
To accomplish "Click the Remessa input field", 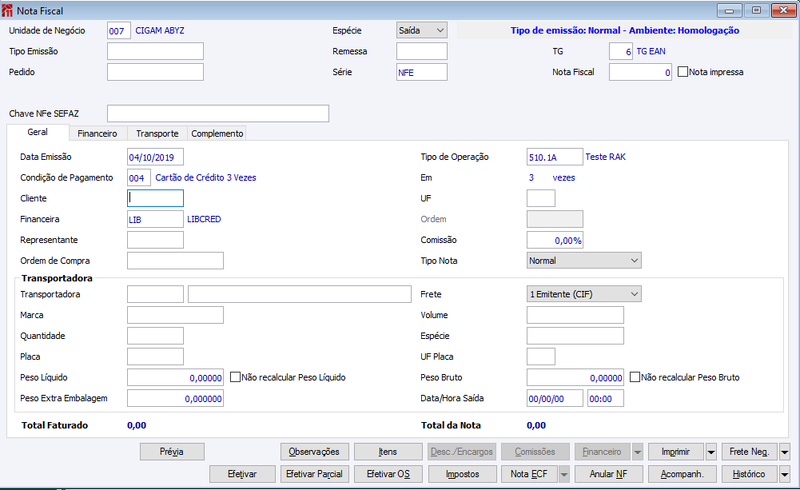I will point(422,52).
